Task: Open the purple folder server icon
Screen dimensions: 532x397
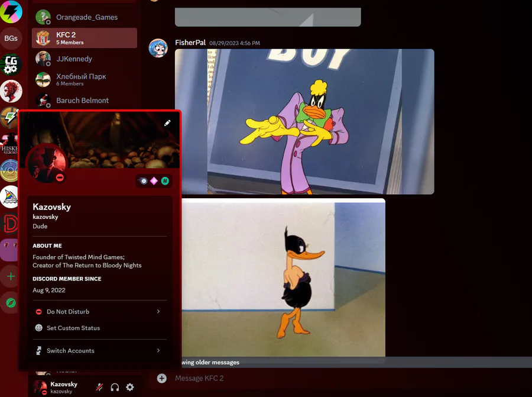Action: (9, 250)
